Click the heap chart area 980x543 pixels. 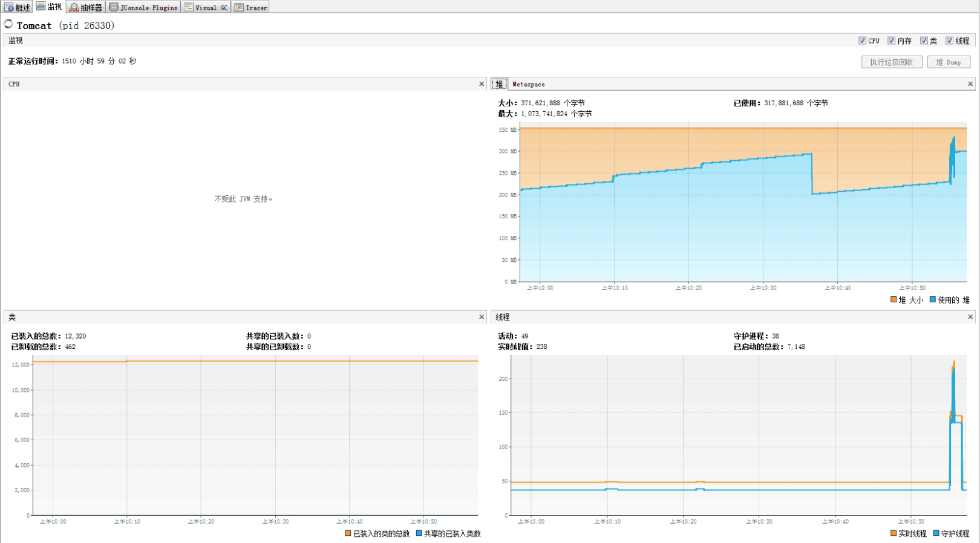coord(743,203)
